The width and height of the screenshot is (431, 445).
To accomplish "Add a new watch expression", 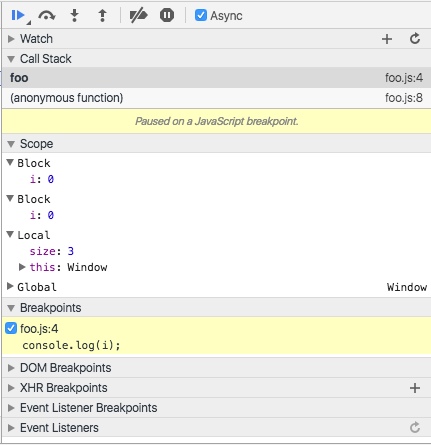I will [x=387, y=39].
